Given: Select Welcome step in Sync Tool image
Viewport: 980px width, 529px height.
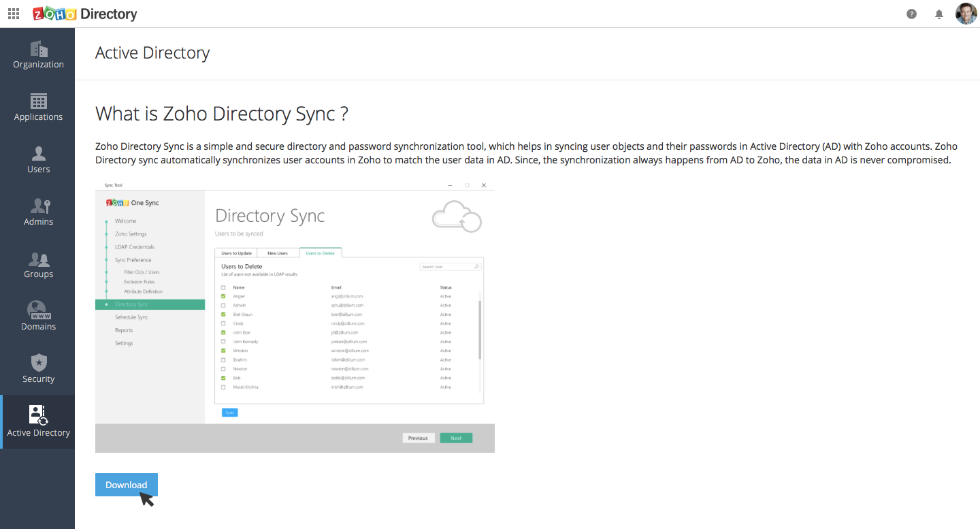Looking at the screenshot, I should click(x=125, y=221).
